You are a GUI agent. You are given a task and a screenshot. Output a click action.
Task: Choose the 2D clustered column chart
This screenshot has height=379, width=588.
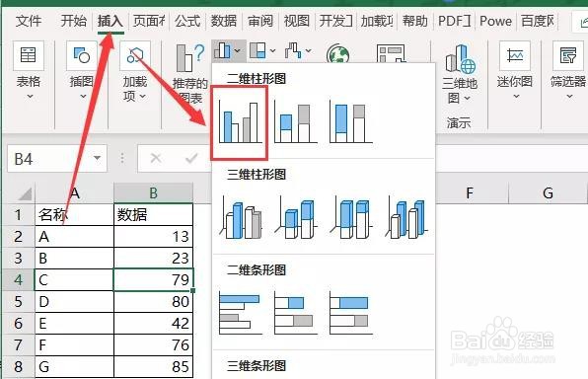coord(240,122)
